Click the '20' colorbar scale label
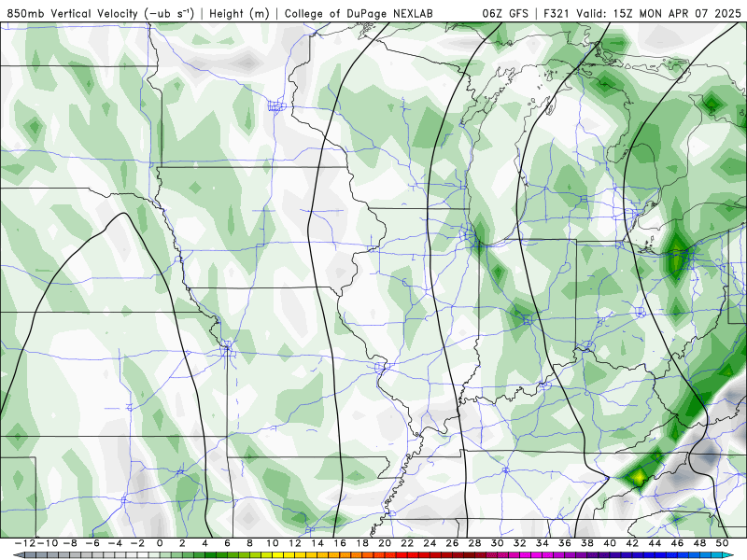 pos(385,543)
